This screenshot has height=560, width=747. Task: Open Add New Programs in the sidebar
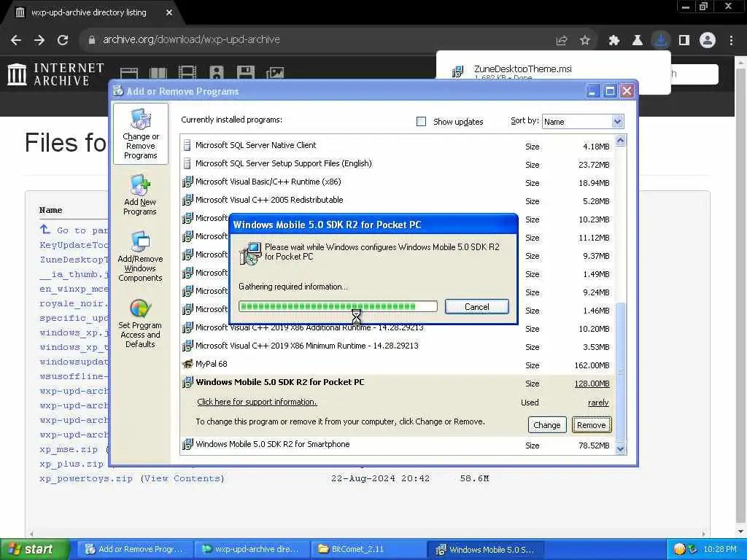tap(140, 195)
